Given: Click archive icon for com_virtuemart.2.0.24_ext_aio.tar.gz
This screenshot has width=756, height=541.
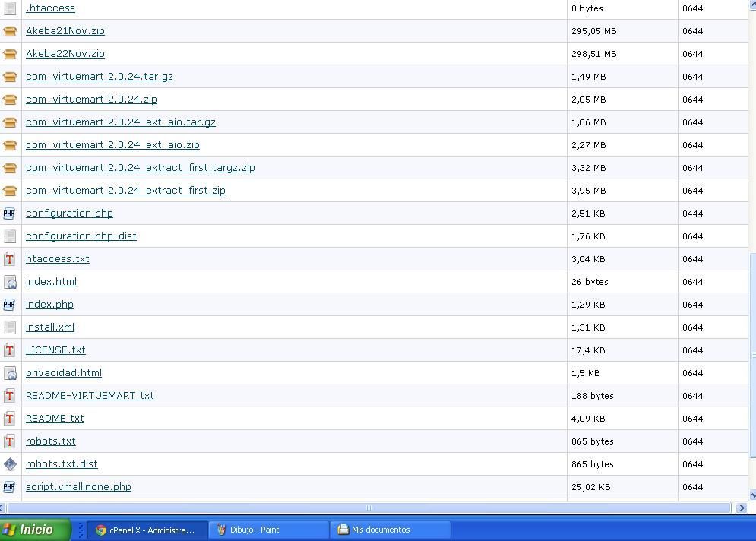Looking at the screenshot, I should pyautogui.click(x=10, y=122).
